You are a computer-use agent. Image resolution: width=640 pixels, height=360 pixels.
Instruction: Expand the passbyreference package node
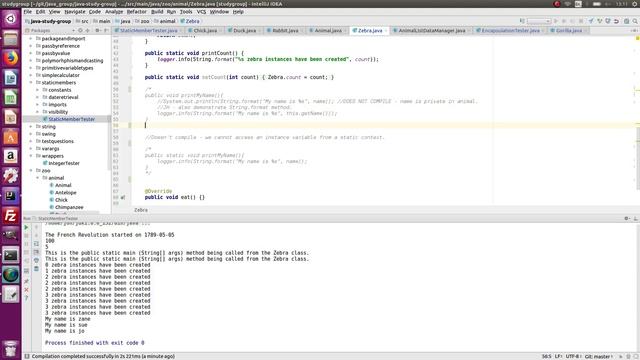[x=31, y=46]
